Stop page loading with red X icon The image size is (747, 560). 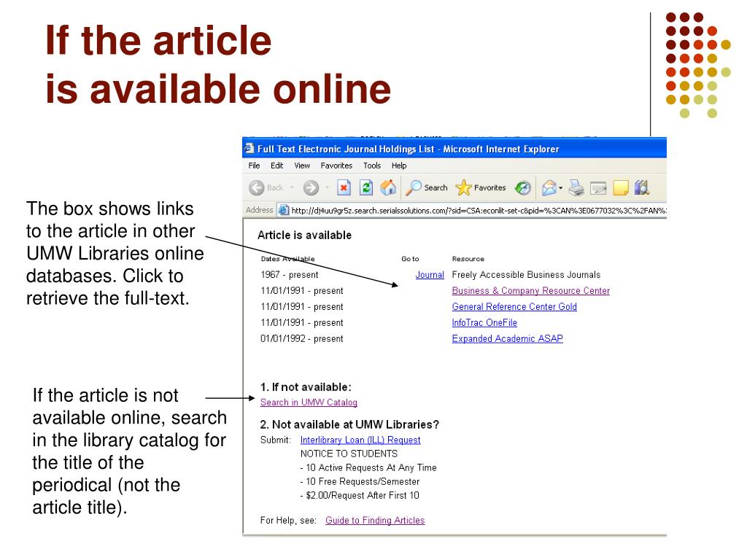tap(344, 187)
